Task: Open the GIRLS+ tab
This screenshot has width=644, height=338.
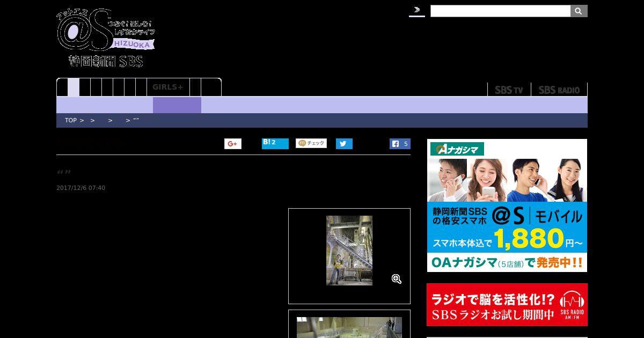Action: 168,87
